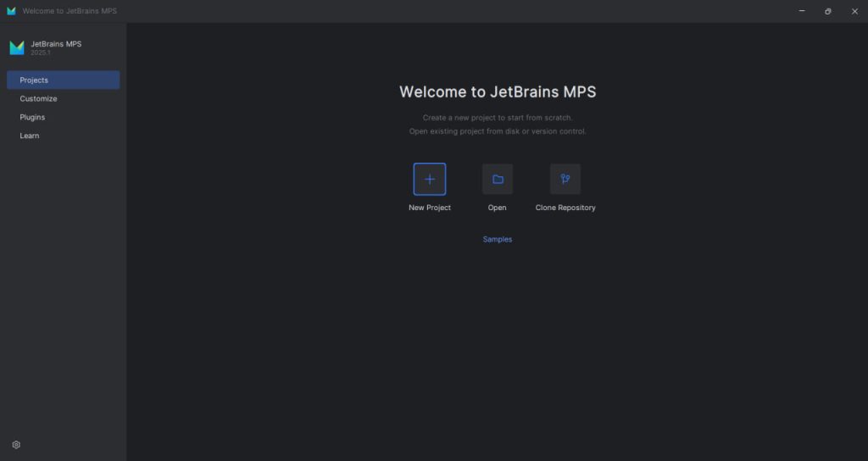Click "Create a new project" description text
The height and width of the screenshot is (461, 868).
coord(498,117)
